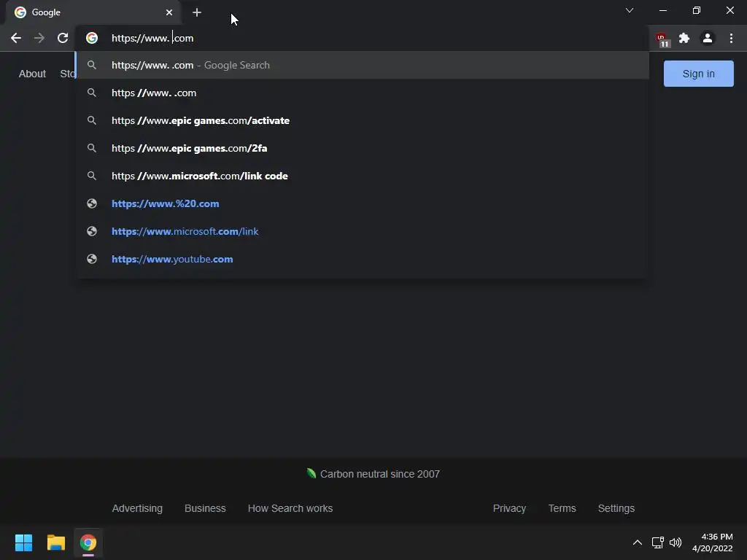
Task: Open the Chrome profile avatar
Action: point(708,38)
